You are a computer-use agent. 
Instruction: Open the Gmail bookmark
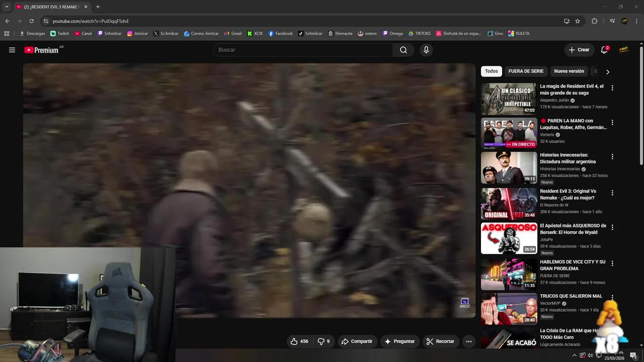point(232,34)
